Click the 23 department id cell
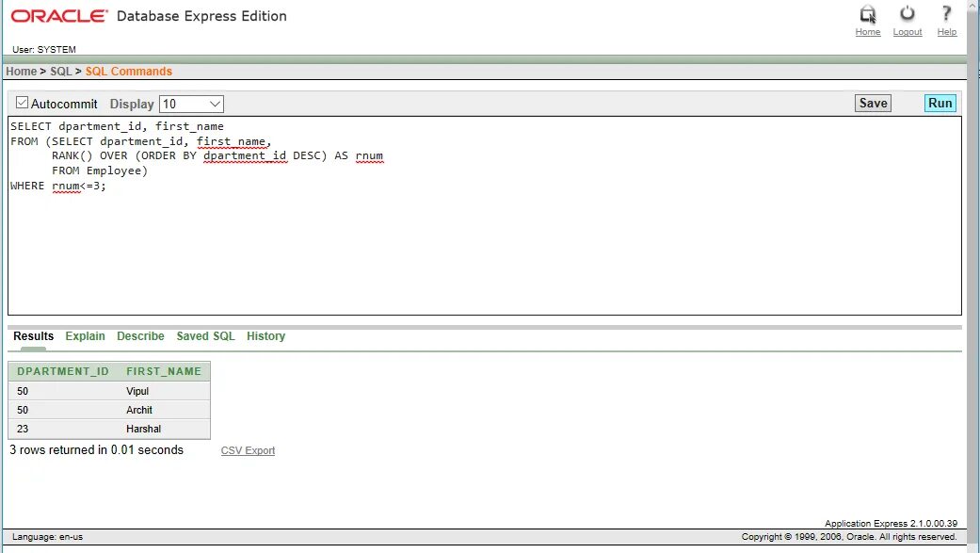Viewport: 980px width, 553px height. click(x=23, y=429)
